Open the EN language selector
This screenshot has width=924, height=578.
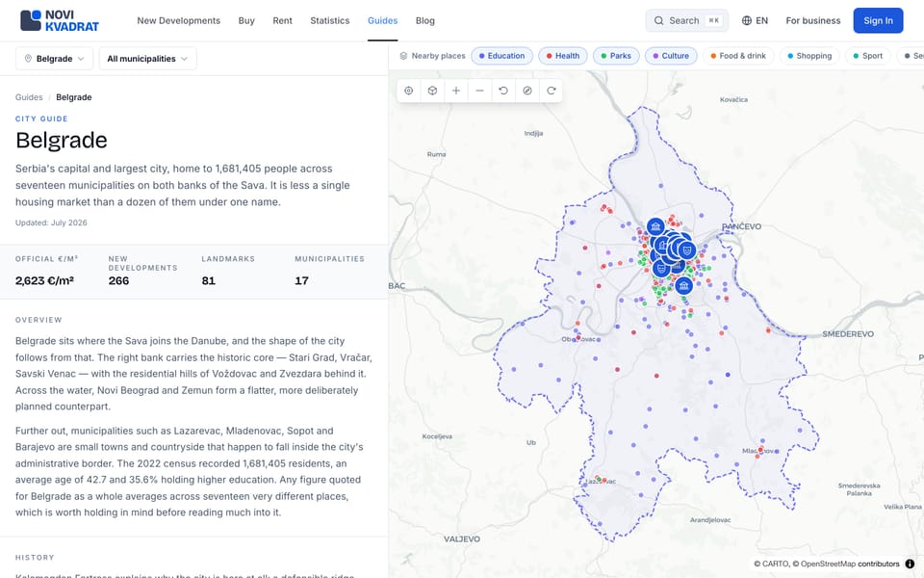pyautogui.click(x=755, y=20)
